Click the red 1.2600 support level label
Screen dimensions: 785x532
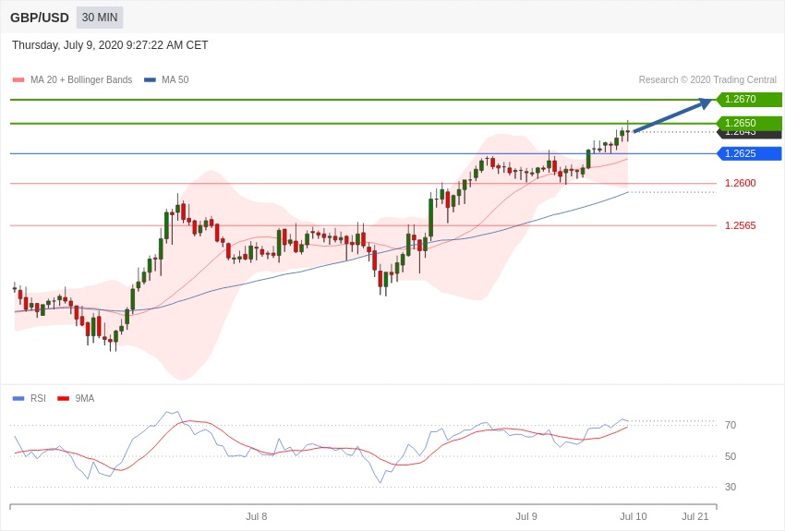click(x=740, y=183)
